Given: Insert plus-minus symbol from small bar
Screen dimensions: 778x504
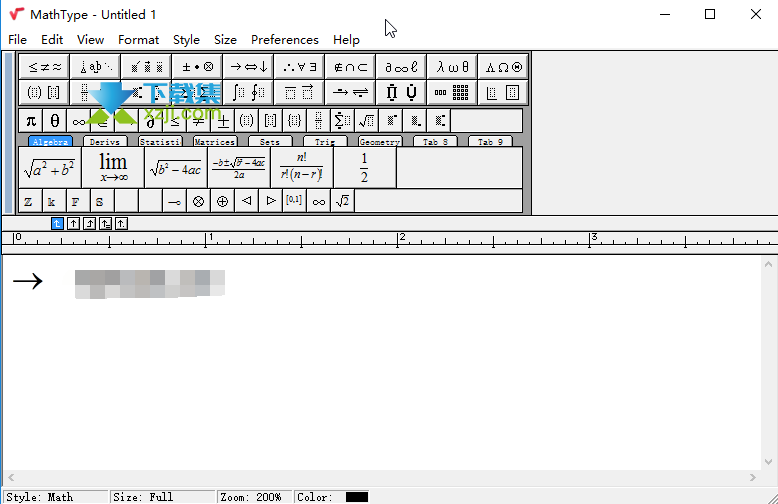Looking at the screenshot, I should click(223, 121).
